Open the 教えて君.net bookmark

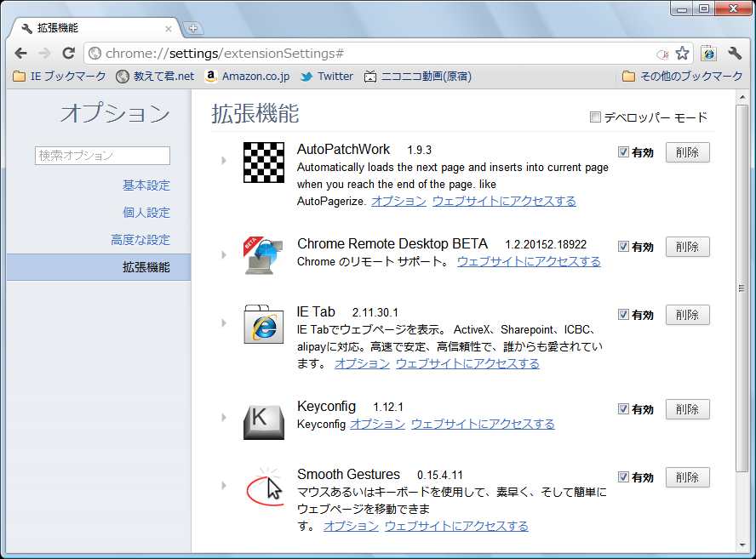[x=155, y=76]
